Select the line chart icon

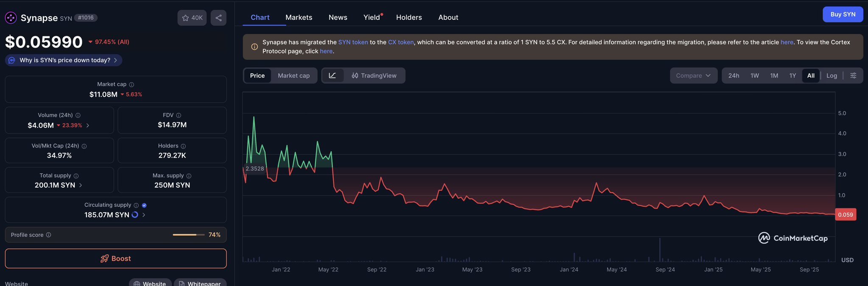coord(332,75)
